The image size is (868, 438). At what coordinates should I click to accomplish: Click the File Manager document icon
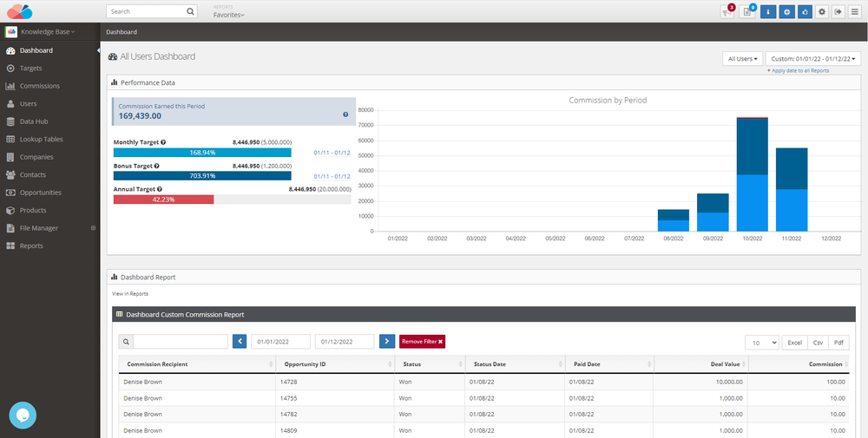pyautogui.click(x=10, y=228)
